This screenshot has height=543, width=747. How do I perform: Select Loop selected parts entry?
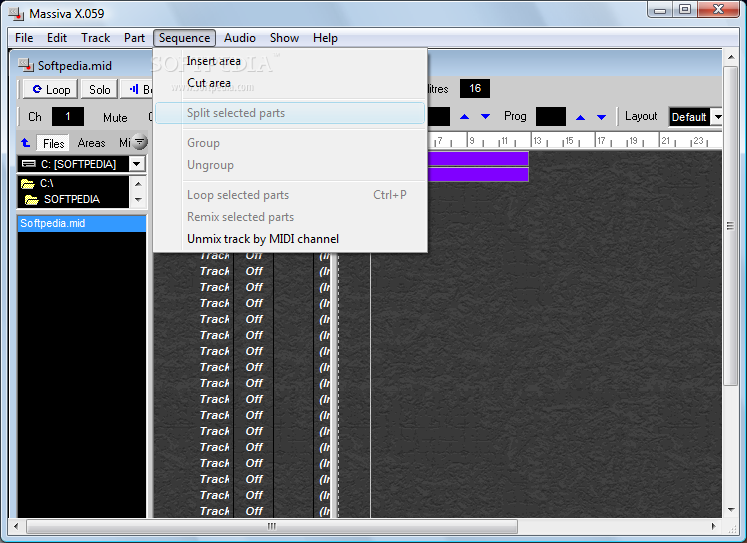290,195
